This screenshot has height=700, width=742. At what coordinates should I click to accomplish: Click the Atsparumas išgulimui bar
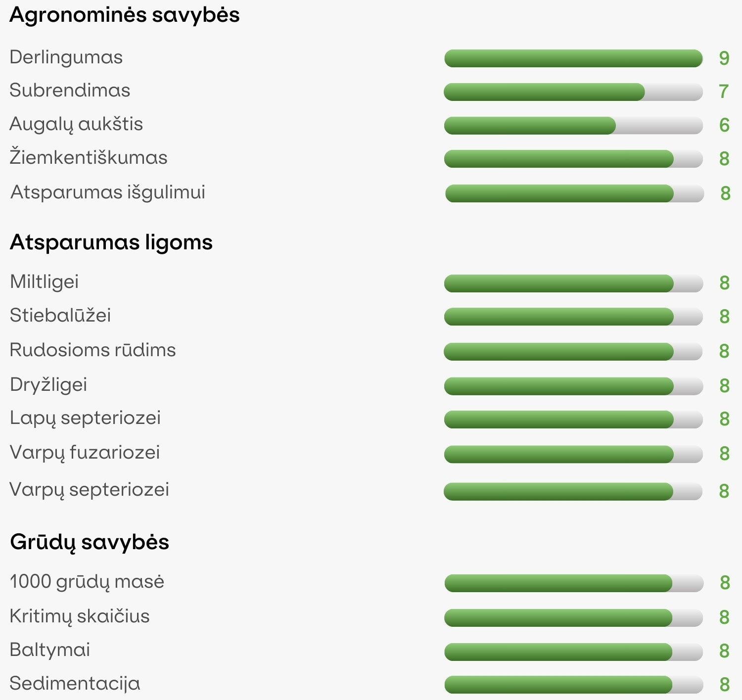[x=574, y=193]
